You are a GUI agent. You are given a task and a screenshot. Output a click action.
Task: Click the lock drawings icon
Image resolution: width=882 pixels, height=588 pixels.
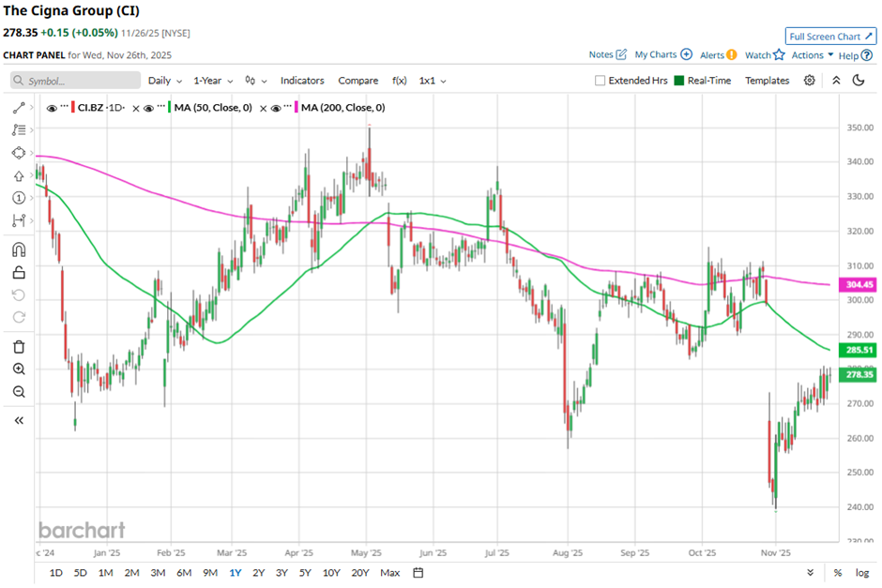point(19,273)
